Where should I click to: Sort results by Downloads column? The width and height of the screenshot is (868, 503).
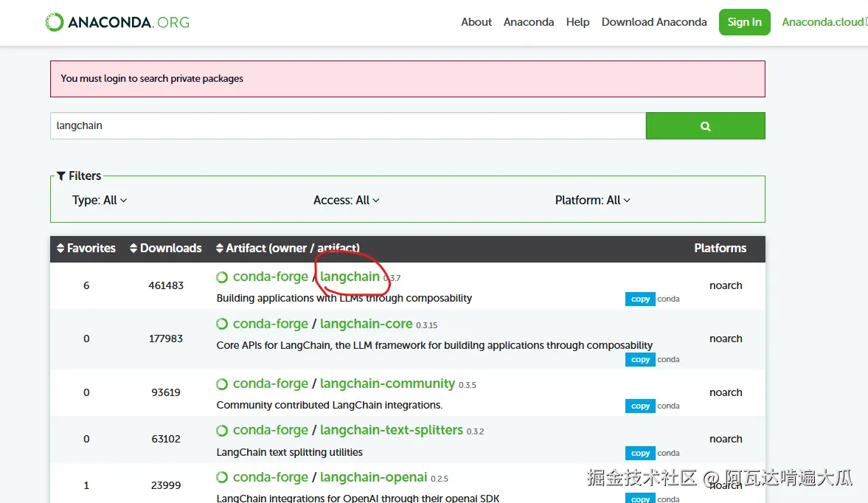166,249
